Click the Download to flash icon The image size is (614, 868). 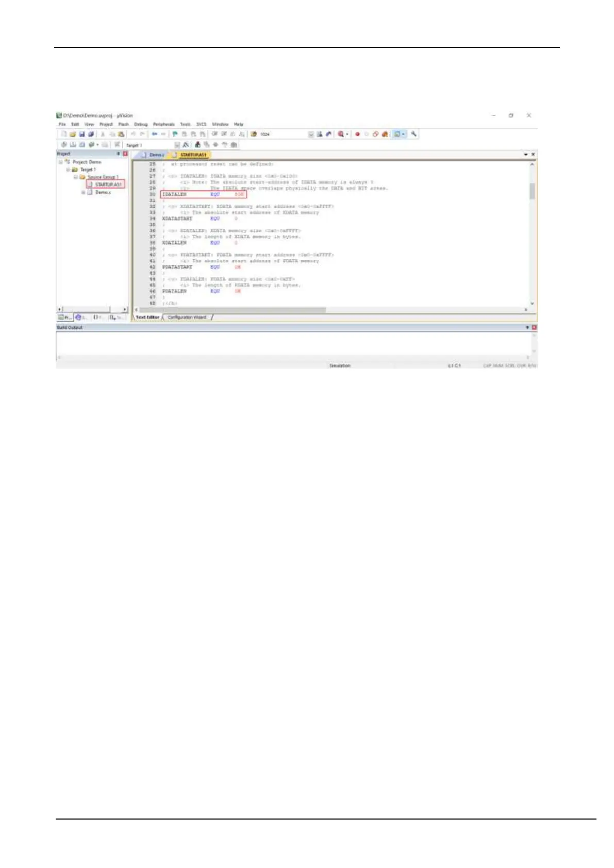117,145
